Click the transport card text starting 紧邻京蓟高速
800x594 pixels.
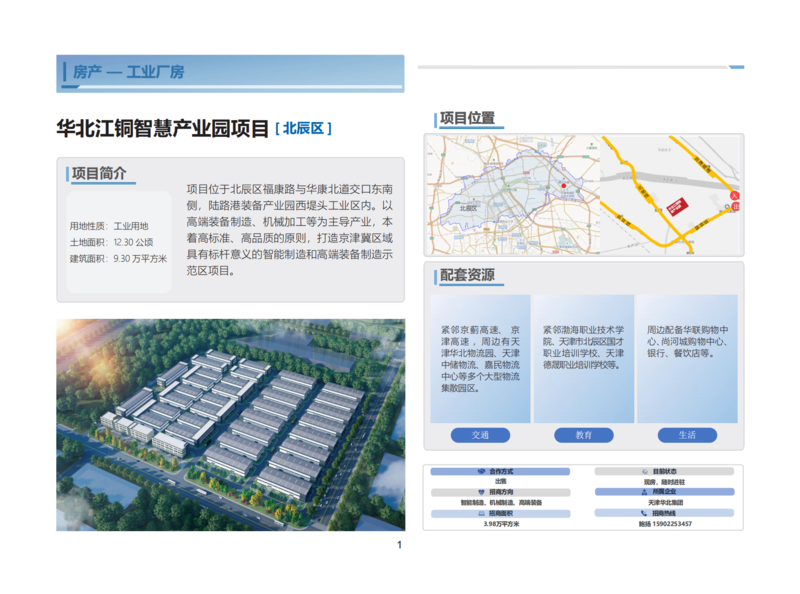tap(480, 359)
